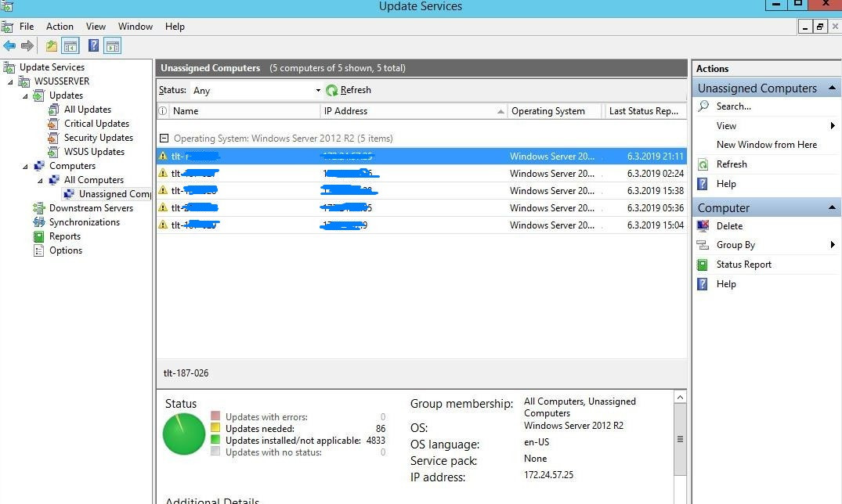
Task: Sort by the Operating System column header
Action: coord(555,111)
